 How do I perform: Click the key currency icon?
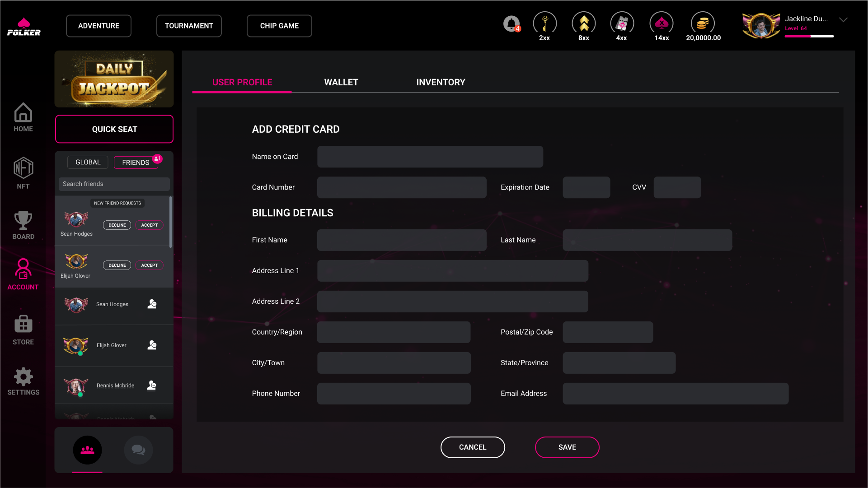coord(544,23)
